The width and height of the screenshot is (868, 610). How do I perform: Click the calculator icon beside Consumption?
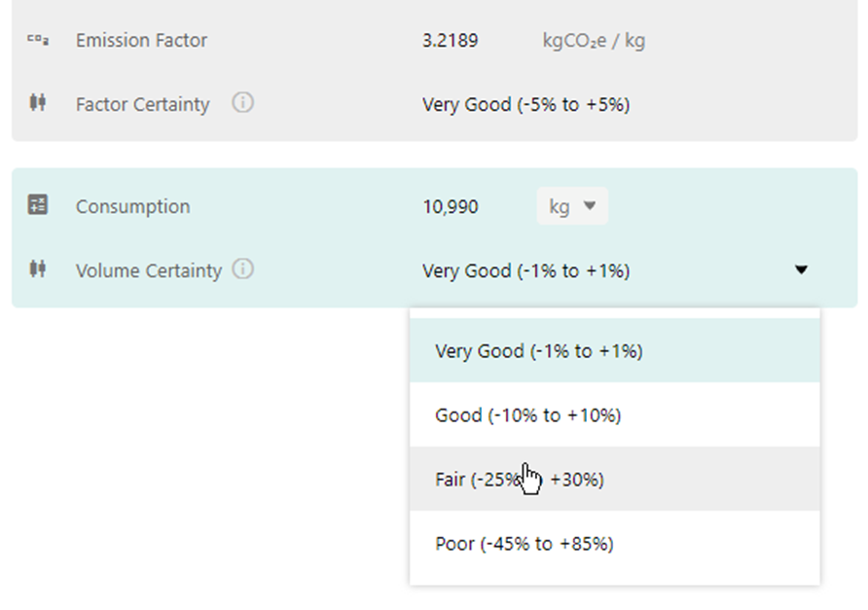pyautogui.click(x=38, y=204)
